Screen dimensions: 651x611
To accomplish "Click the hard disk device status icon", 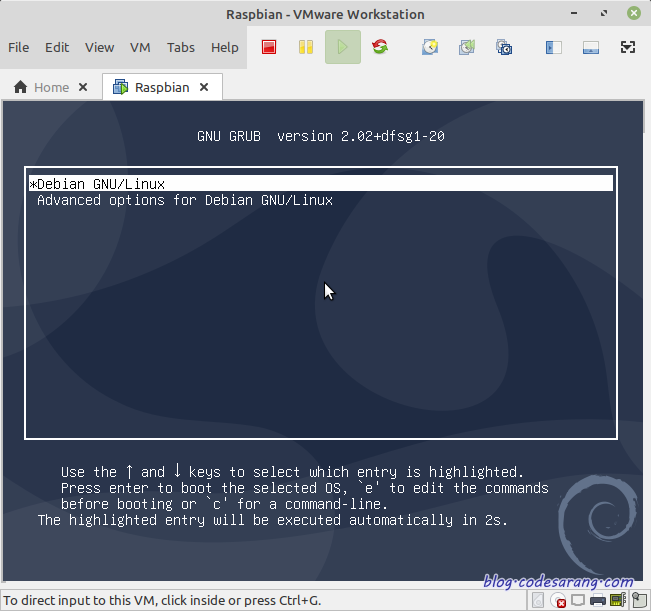I will pyautogui.click(x=538, y=600).
